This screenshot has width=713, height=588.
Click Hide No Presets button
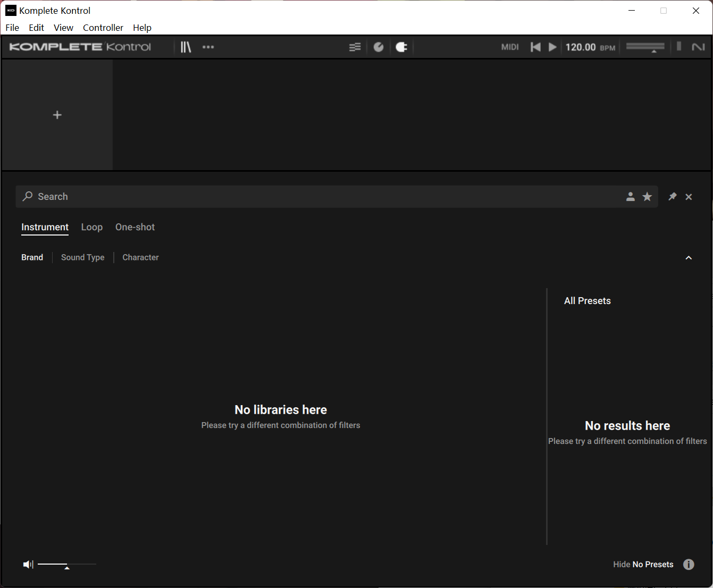(643, 565)
